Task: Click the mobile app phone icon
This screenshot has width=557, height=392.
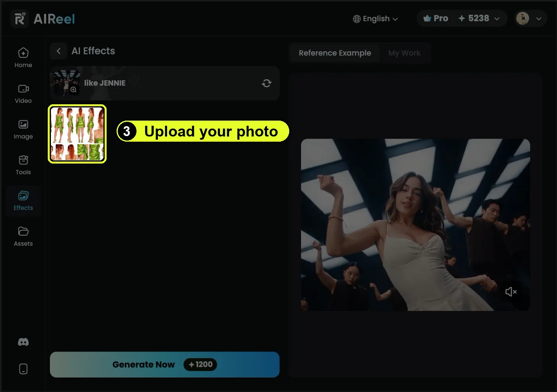Action: coord(23,369)
